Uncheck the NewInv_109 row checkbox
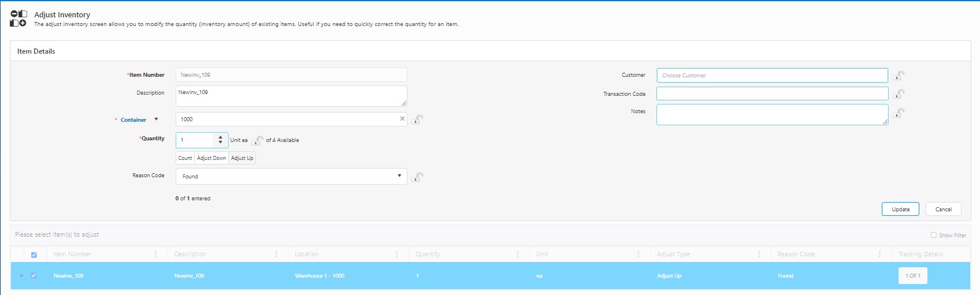 [34, 276]
